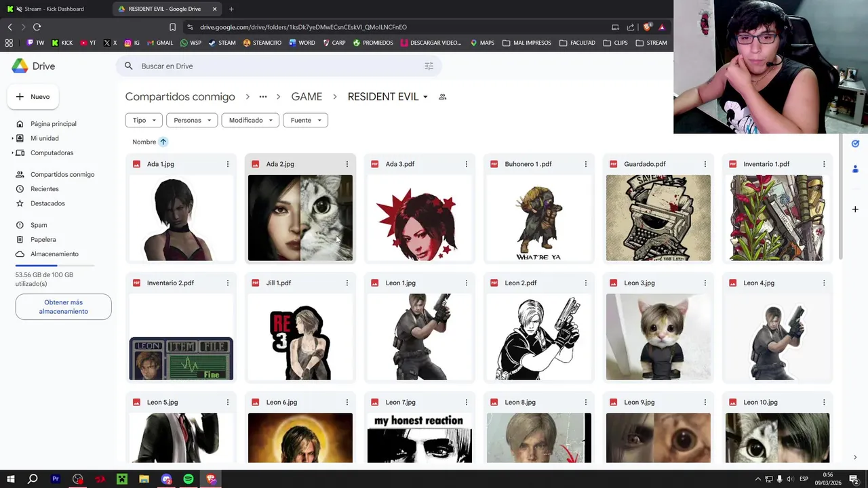Open the more options menu for Ada 1.jpg
868x488 pixels.
point(228,164)
